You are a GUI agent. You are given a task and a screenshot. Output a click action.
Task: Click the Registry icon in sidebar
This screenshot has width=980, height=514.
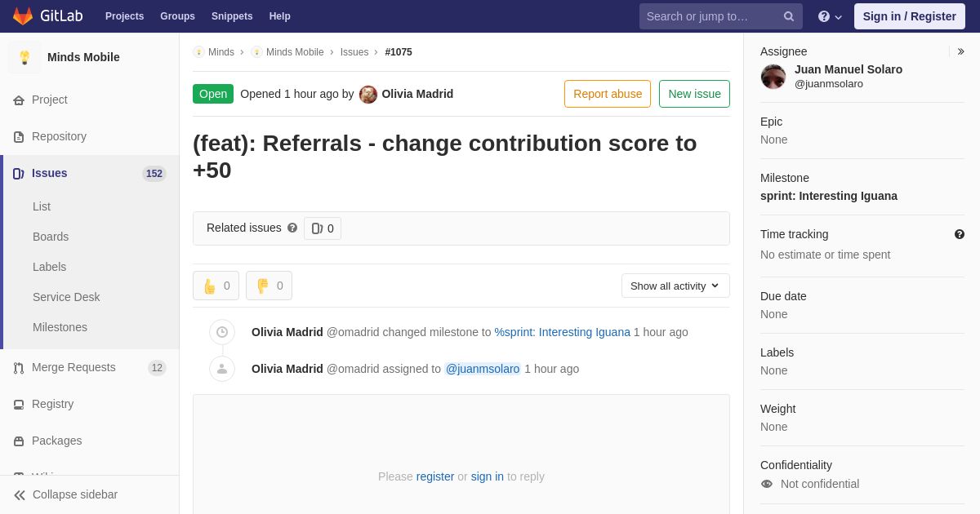[19, 405]
